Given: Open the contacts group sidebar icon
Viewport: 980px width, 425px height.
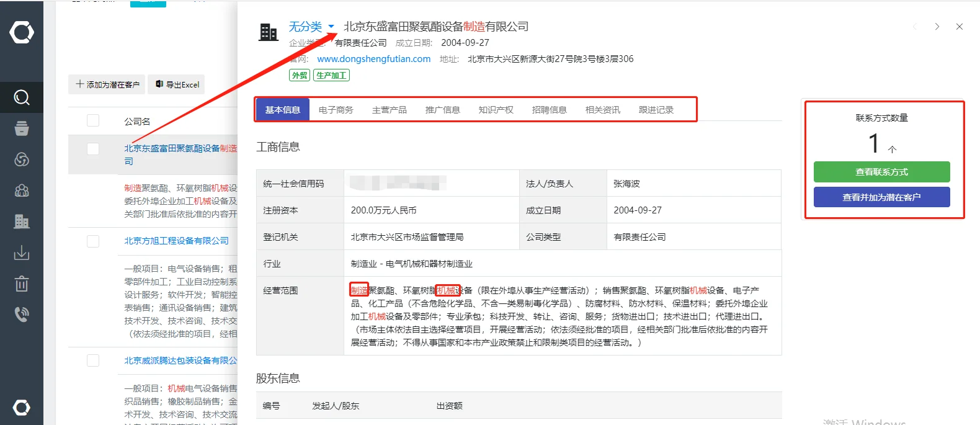Looking at the screenshot, I should 22,190.
